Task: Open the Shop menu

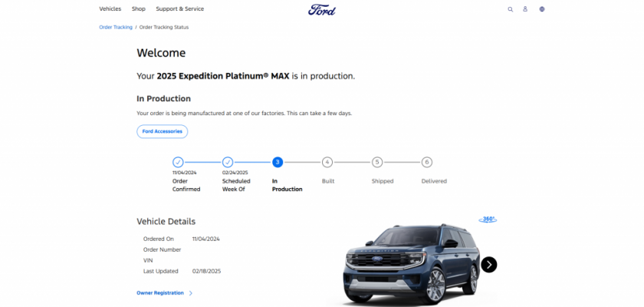Action: tap(139, 8)
